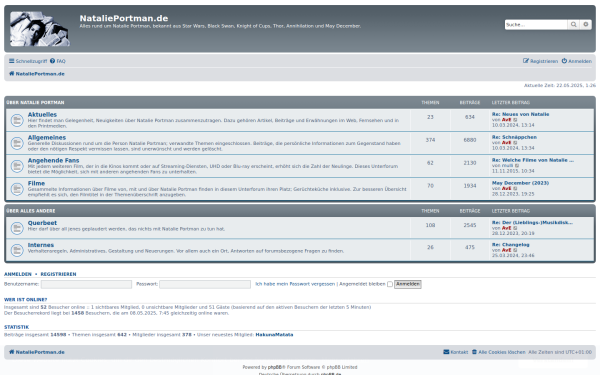Screen dimensions: 600x375
Task: View latest post icon in Angehende Fans row
Action: click(x=517, y=166)
